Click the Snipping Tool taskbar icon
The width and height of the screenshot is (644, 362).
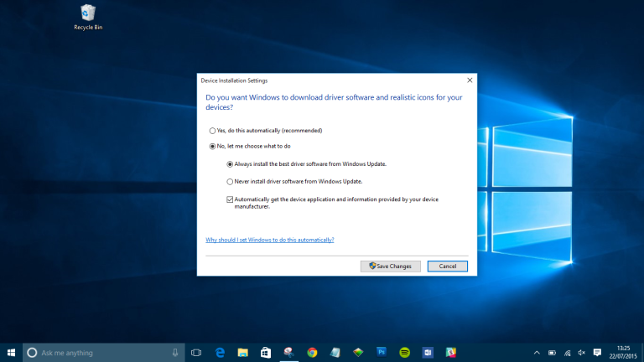coord(288,353)
